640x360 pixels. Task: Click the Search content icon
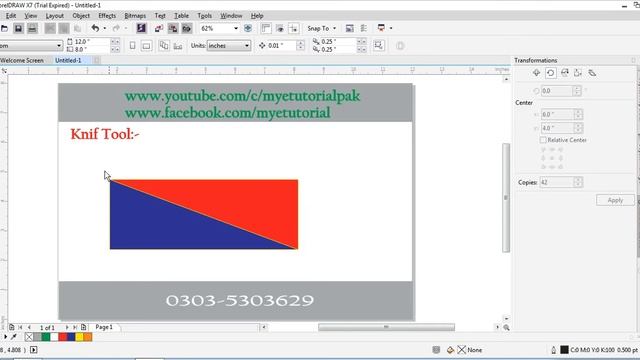141,28
